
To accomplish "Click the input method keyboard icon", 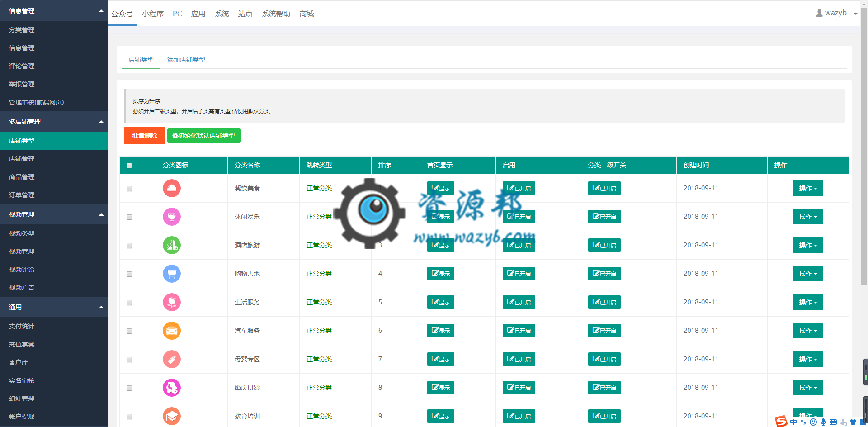I will pyautogui.click(x=833, y=422).
